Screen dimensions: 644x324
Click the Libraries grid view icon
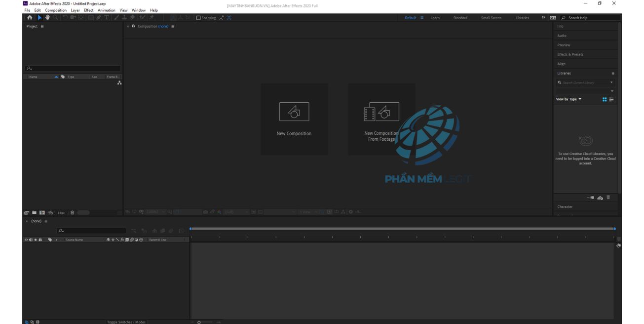[x=605, y=99]
